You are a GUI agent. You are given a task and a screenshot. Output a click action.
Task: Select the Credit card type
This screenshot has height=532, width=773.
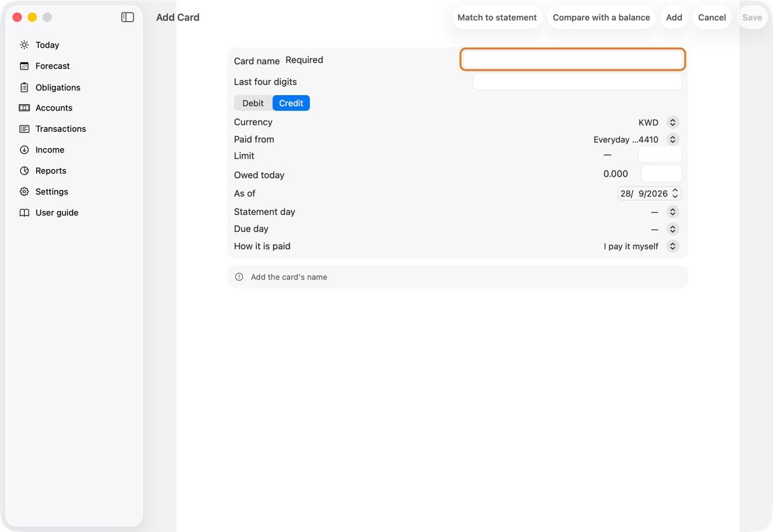click(291, 103)
